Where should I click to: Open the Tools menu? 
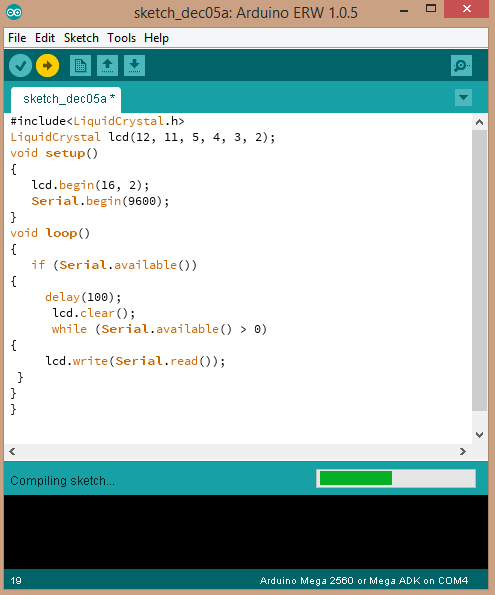[x=121, y=38]
